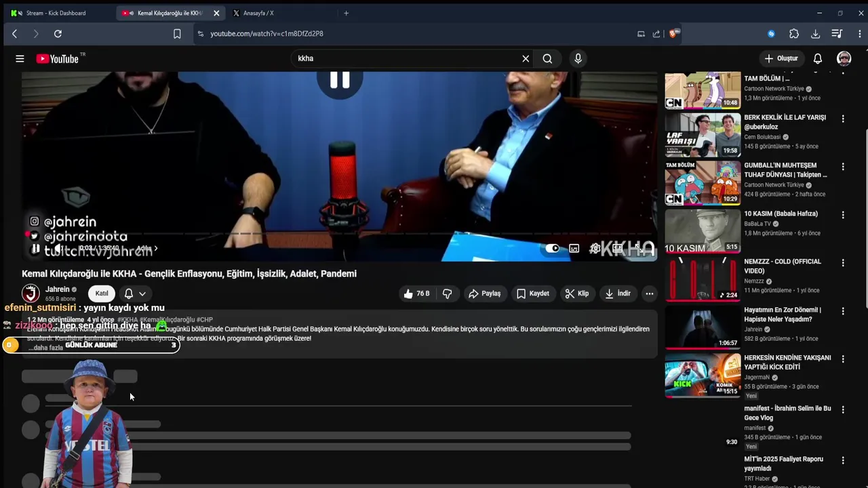This screenshot has height=488, width=868.
Task: Open media playlist toolbar icon
Action: coord(837,34)
